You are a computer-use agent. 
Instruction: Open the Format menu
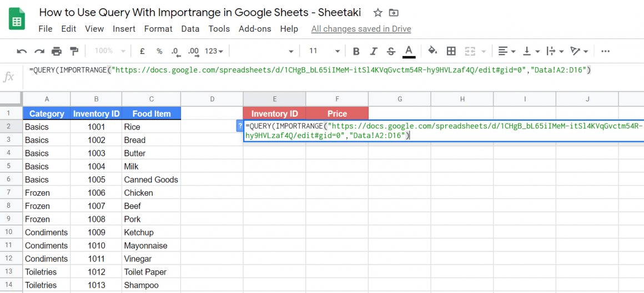click(158, 29)
